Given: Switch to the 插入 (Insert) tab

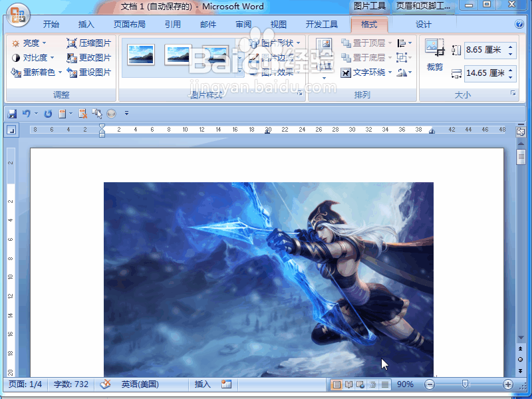Looking at the screenshot, I should point(86,25).
